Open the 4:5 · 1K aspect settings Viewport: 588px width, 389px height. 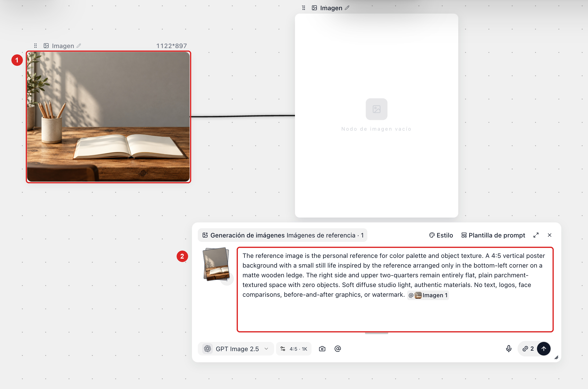[294, 348]
